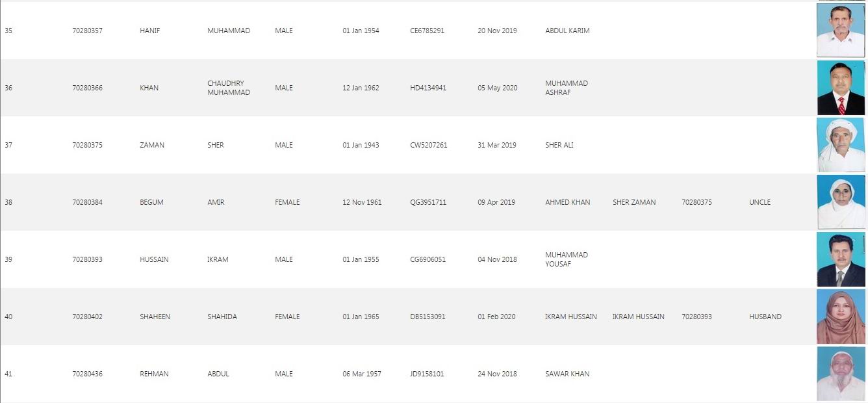Click the photo thumbnail in row 39

pos(841,259)
